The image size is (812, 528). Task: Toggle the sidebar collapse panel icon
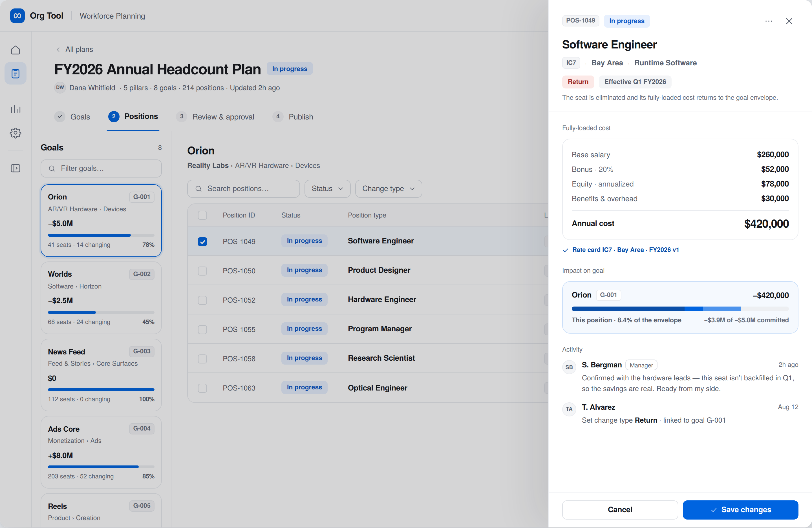(x=15, y=168)
